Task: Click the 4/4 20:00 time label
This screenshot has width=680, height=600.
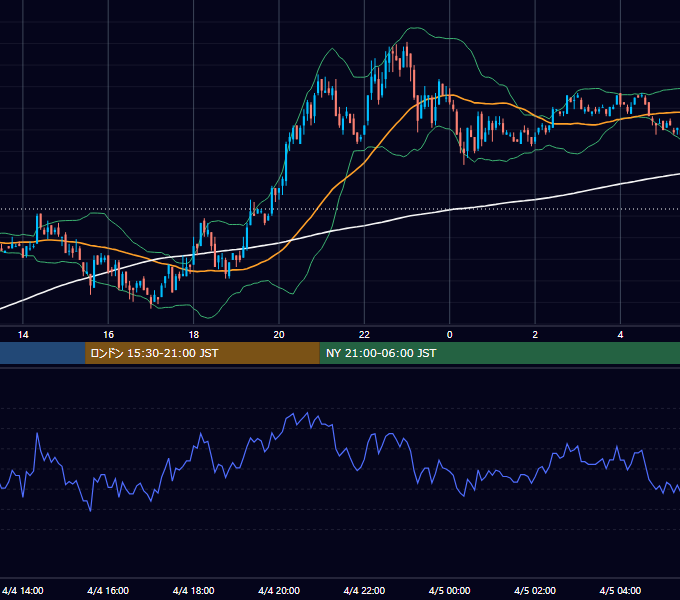Action: (279, 591)
